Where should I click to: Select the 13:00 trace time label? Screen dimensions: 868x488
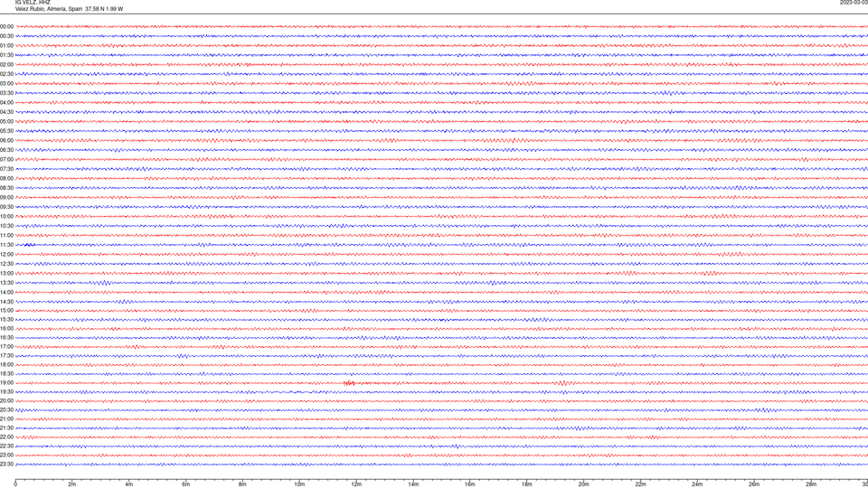click(6, 273)
